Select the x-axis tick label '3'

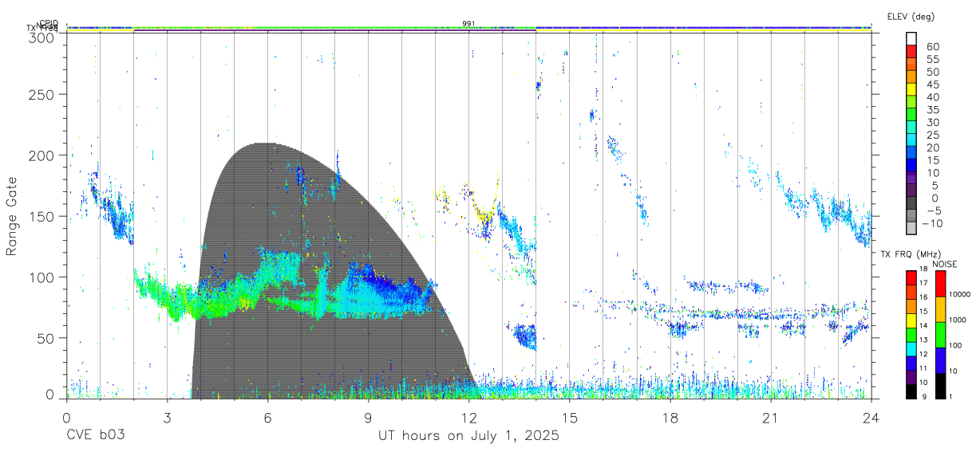click(x=167, y=418)
